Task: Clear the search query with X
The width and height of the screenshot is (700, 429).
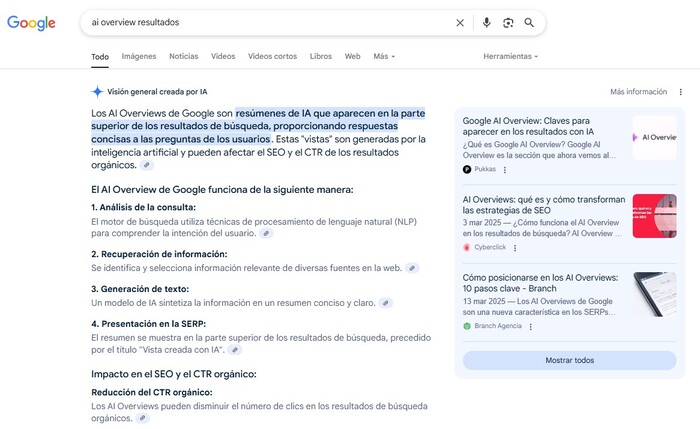Action: coord(460,23)
